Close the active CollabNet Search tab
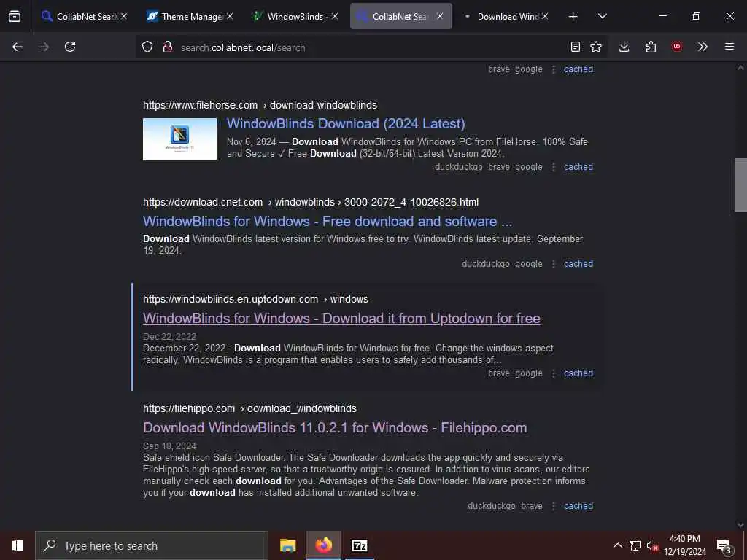Viewport: 747px width, 560px height. point(440,17)
